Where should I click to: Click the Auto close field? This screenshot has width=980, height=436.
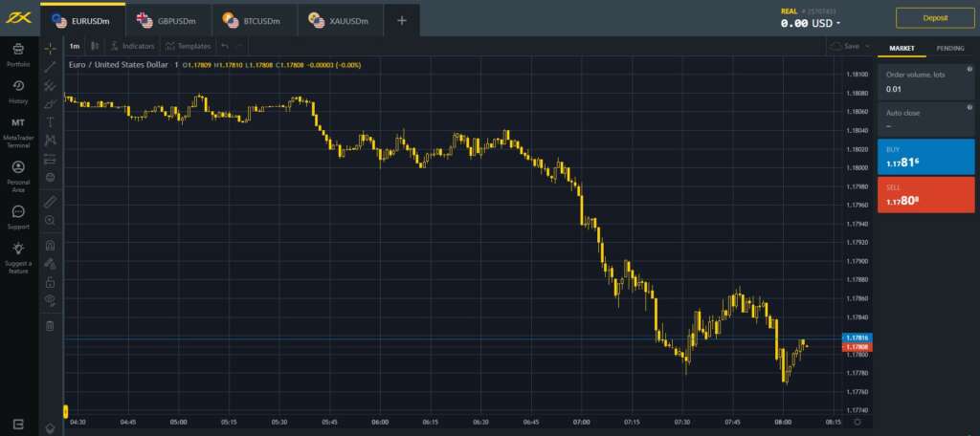[925, 120]
